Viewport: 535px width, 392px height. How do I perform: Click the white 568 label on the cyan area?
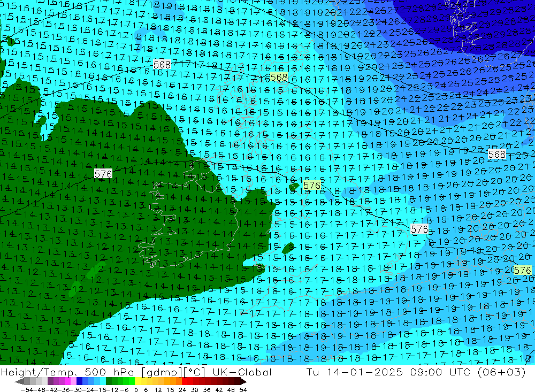(x=162, y=65)
